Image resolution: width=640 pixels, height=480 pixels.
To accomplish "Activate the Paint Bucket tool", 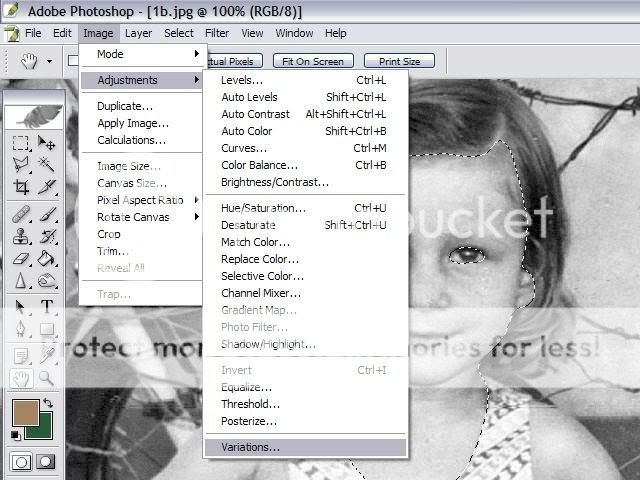I will (46, 259).
